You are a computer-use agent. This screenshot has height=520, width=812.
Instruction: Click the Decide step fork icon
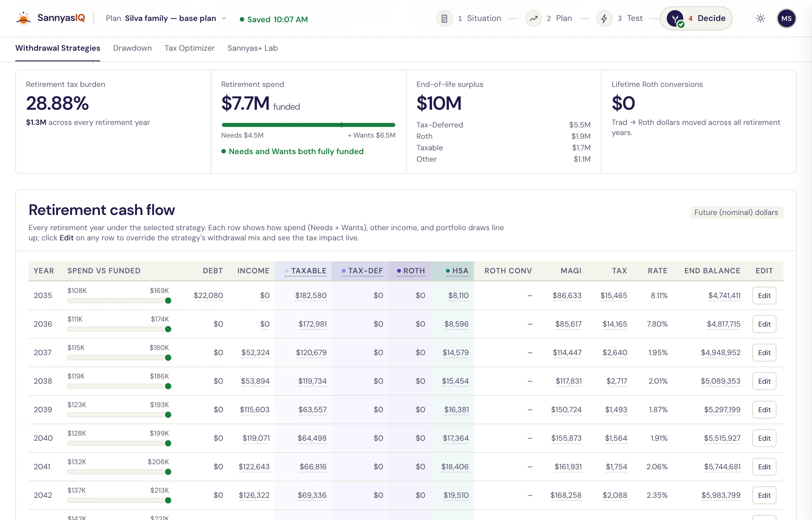675,18
